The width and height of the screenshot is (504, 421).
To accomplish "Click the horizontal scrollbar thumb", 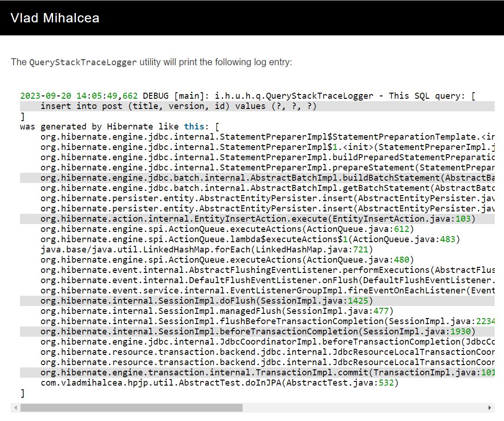I will tap(130, 408).
